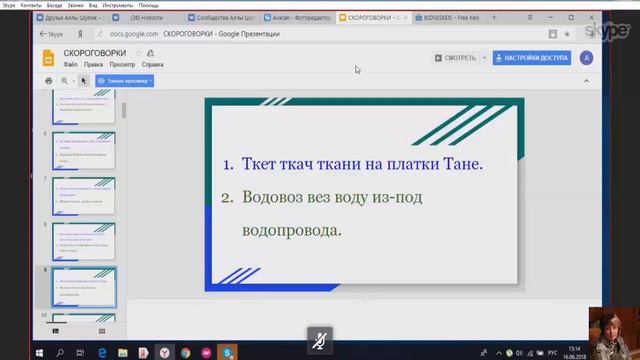Screen dimensions: 640x360
Task: Switch to 'Сообщества Аллы Щу' tab
Action: (222, 18)
